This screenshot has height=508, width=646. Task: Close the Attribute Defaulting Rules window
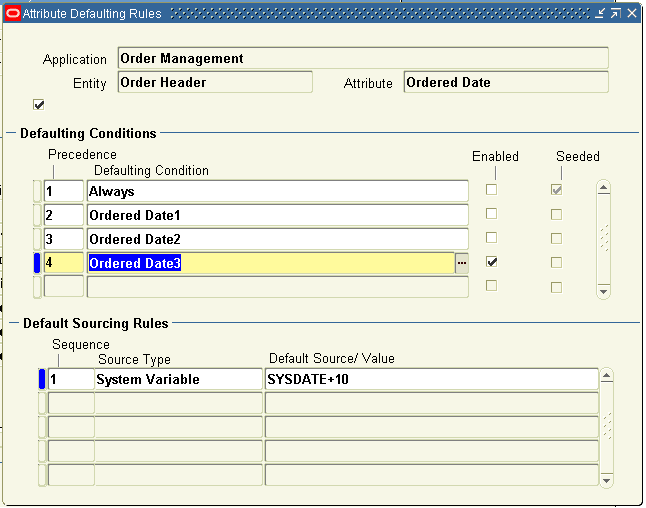click(x=632, y=13)
